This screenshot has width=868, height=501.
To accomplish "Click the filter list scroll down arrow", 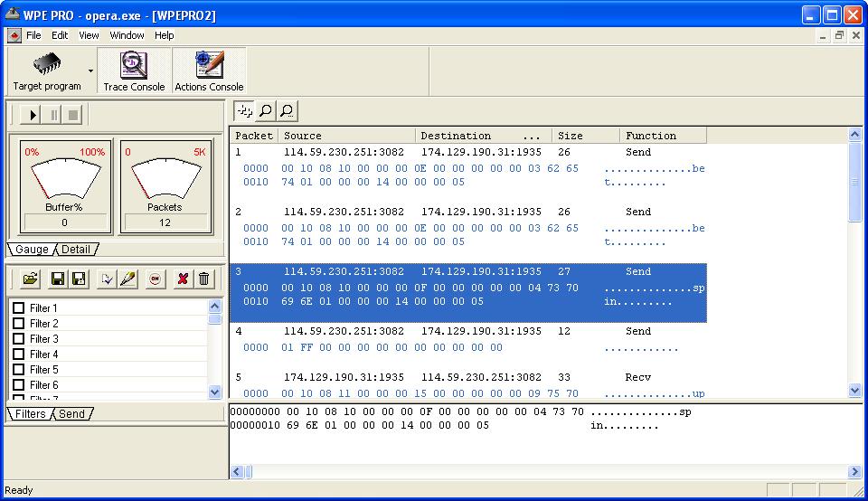I will [215, 392].
